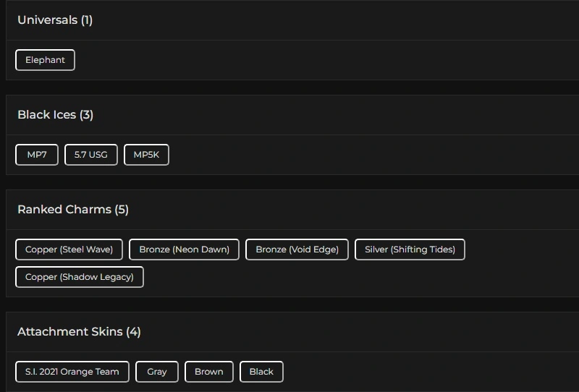
Task: Click the (5) count beside Ranked Charms
Action: point(122,210)
